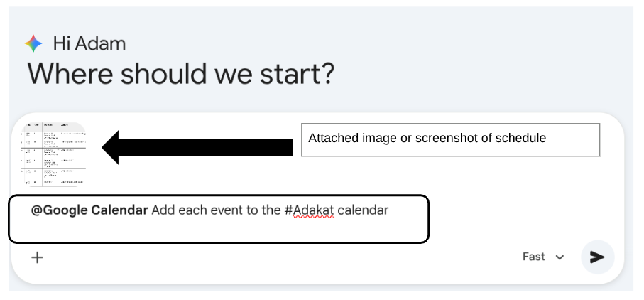Click the 'Where should we start?' heading
This screenshot has height=300, width=644.
pos(180,74)
